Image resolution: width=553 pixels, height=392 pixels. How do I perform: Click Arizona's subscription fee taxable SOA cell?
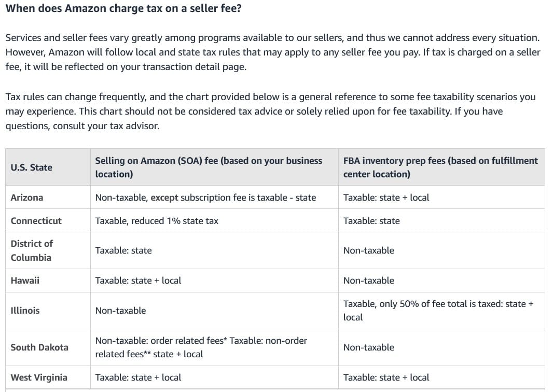tap(205, 198)
